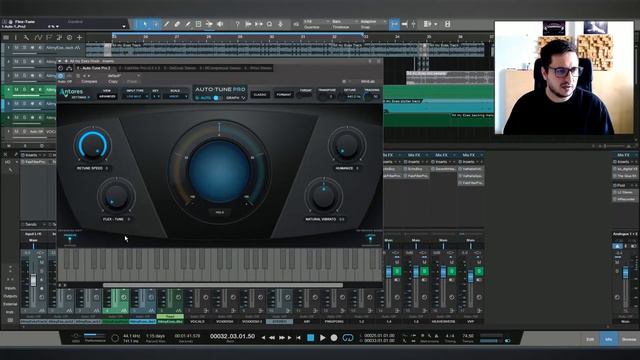Image resolution: width=640 pixels, height=360 pixels.
Task: Click the Advanced view button in Auto-Tune
Action: pos(107,97)
